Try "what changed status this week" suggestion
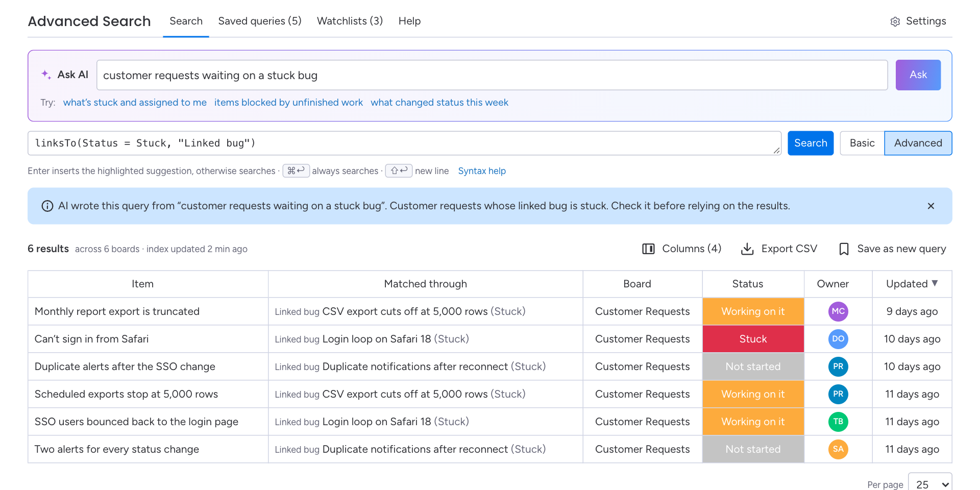 click(x=439, y=103)
